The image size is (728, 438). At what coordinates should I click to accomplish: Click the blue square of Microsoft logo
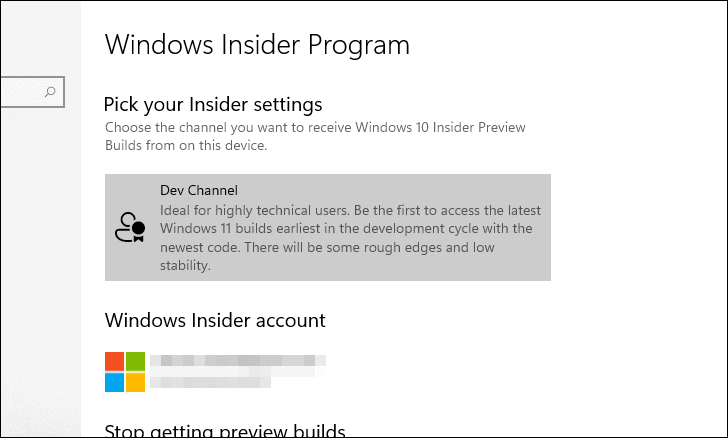pyautogui.click(x=114, y=382)
